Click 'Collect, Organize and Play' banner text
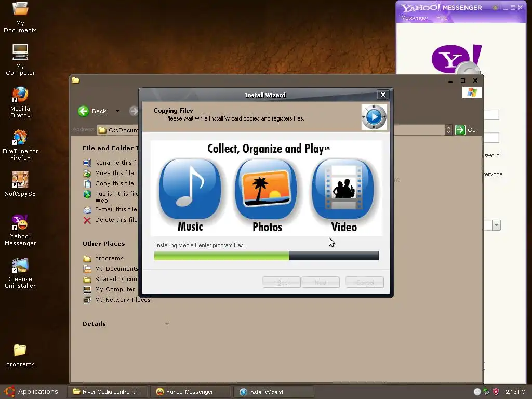 [269, 149]
